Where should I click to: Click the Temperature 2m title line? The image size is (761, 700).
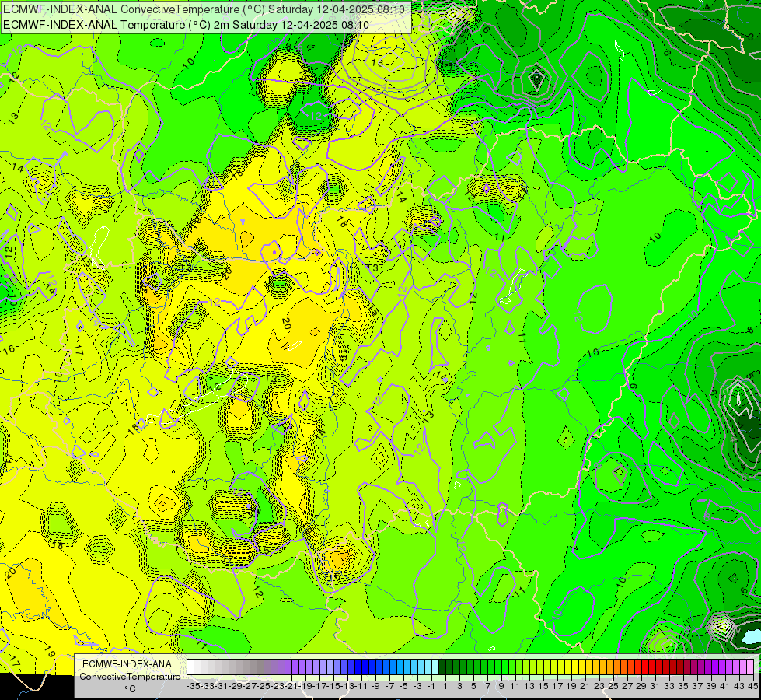point(186,25)
